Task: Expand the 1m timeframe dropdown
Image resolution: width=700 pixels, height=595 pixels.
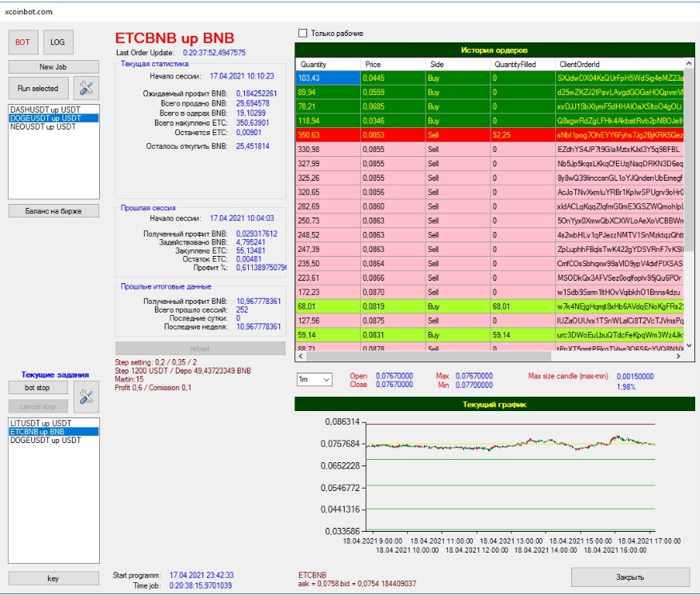Action: pos(314,379)
